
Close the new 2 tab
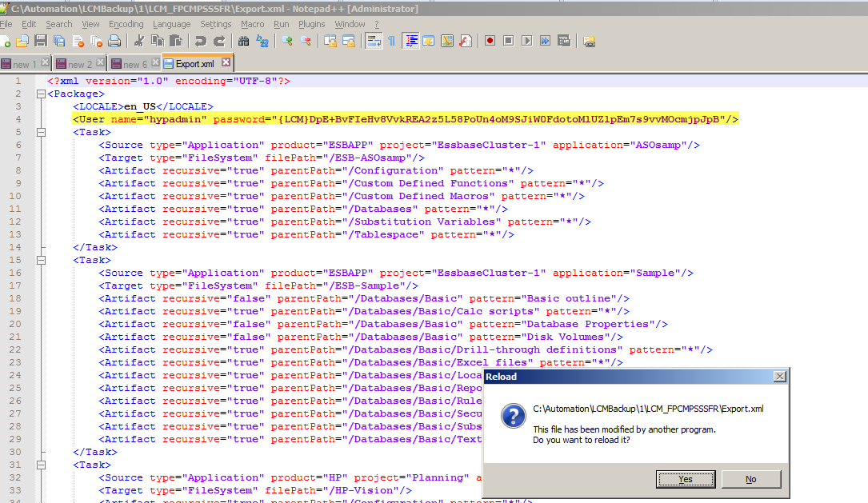(x=100, y=62)
